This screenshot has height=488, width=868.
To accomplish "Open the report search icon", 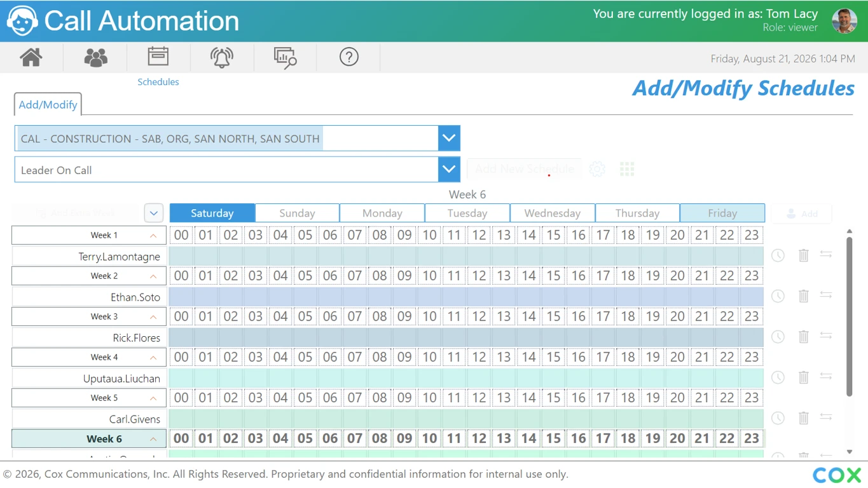I will tap(286, 57).
